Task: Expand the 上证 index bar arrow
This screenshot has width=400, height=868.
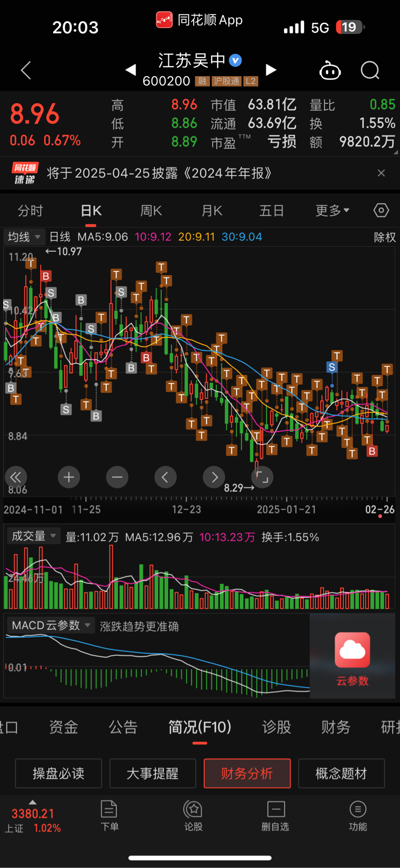Action: pos(33,802)
